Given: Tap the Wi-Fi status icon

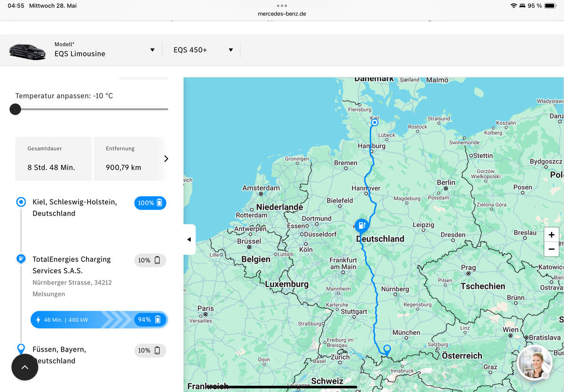Looking at the screenshot, I should [x=513, y=6].
